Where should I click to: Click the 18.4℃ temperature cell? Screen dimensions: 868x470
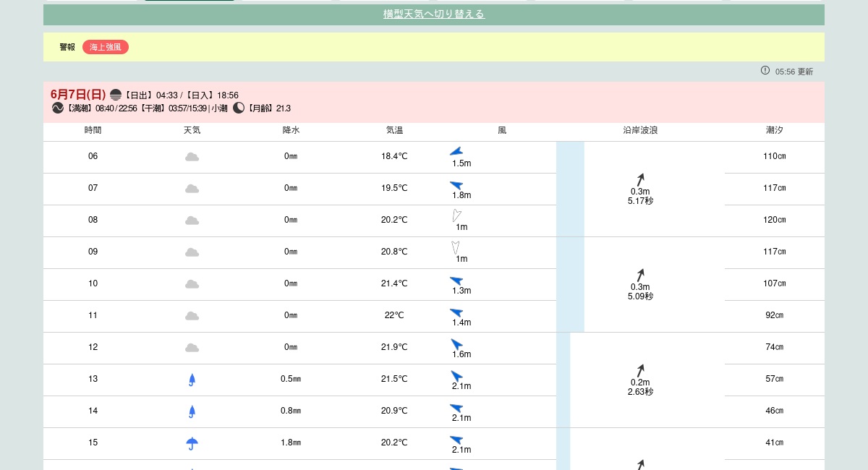click(394, 157)
